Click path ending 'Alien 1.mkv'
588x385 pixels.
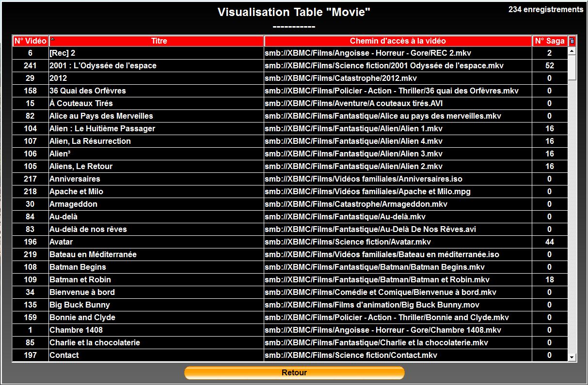(353, 128)
